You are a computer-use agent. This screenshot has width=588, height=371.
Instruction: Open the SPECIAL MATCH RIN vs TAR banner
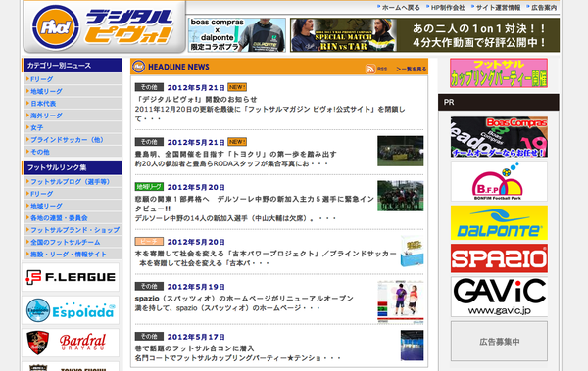[425, 35]
